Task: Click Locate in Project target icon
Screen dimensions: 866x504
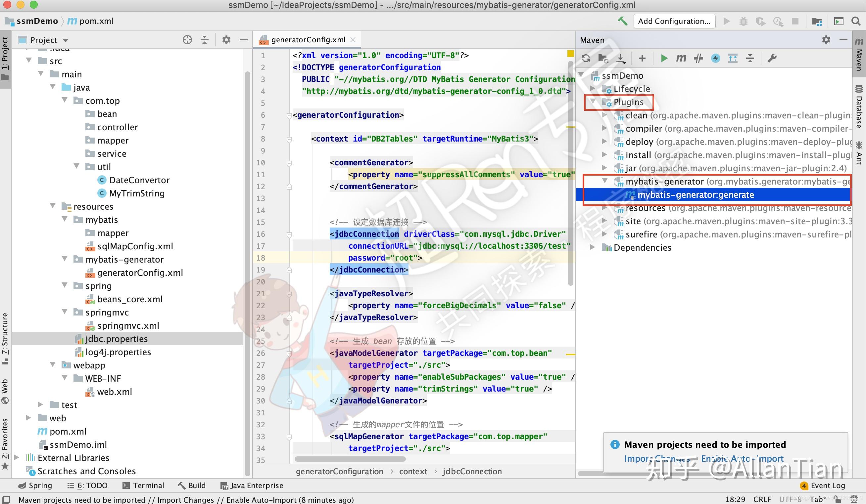Action: (x=187, y=40)
